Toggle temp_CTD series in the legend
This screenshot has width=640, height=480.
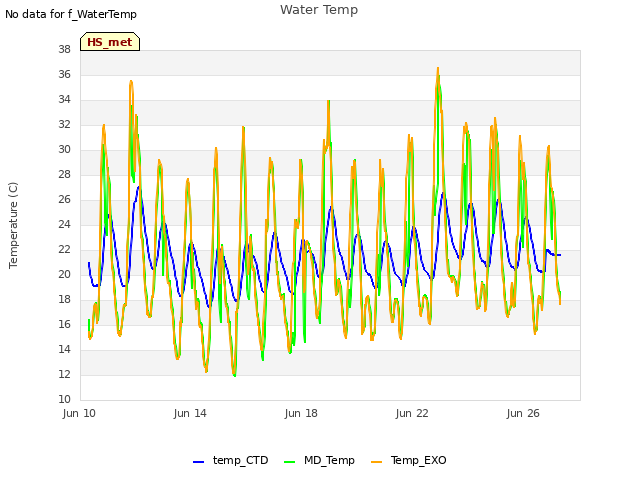[x=231, y=460]
